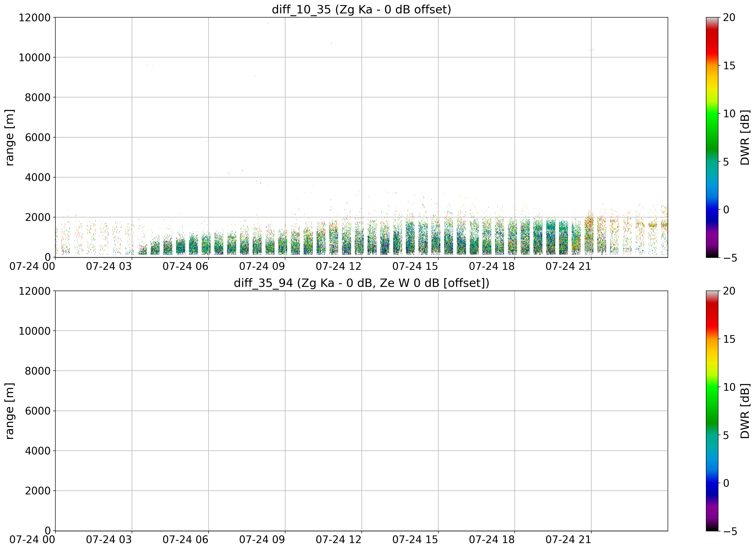
Task: Click the 10000 y-tick on the top plot
Action: (35, 58)
